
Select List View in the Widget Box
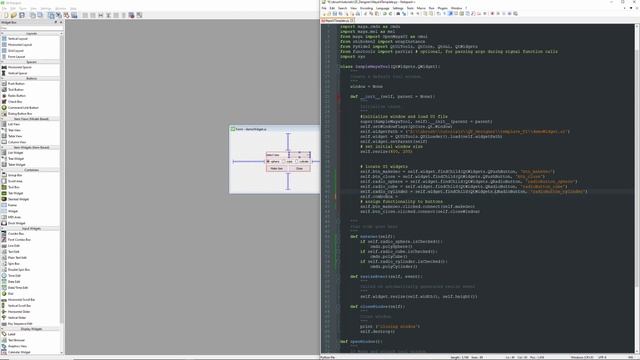[x=11, y=124]
